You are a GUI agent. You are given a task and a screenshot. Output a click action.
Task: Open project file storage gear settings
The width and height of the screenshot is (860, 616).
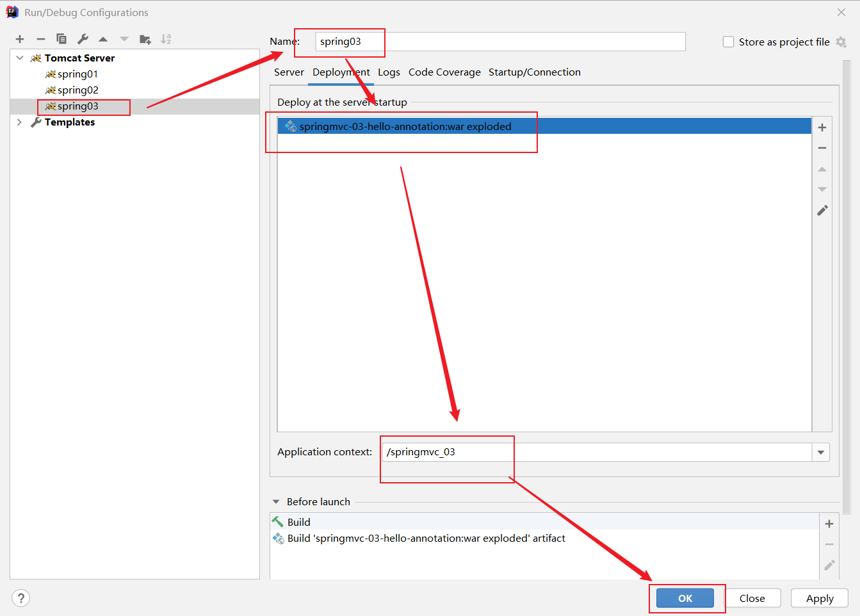pyautogui.click(x=841, y=42)
